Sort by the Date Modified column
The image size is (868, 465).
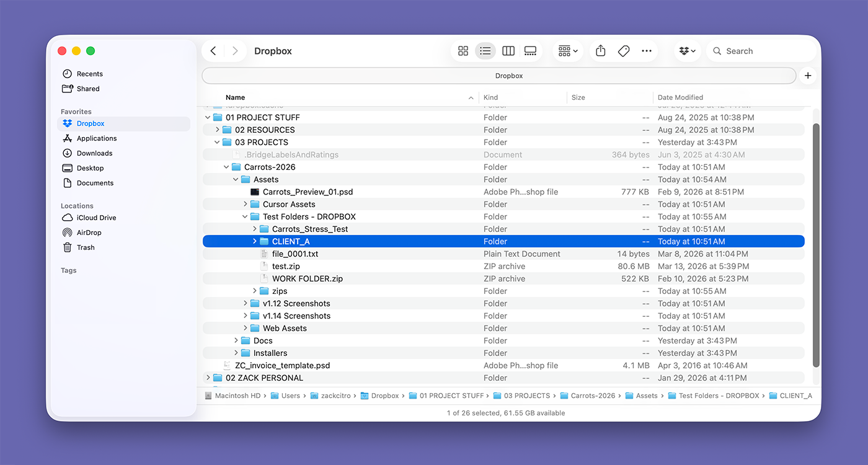click(680, 97)
